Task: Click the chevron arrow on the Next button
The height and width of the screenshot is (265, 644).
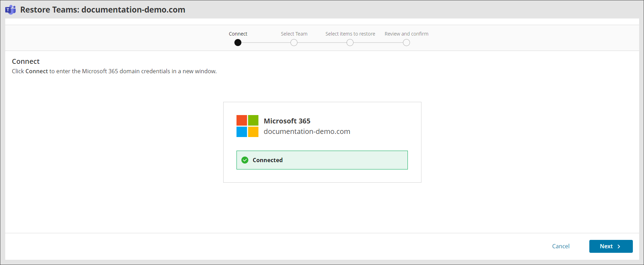Action: (x=619, y=247)
